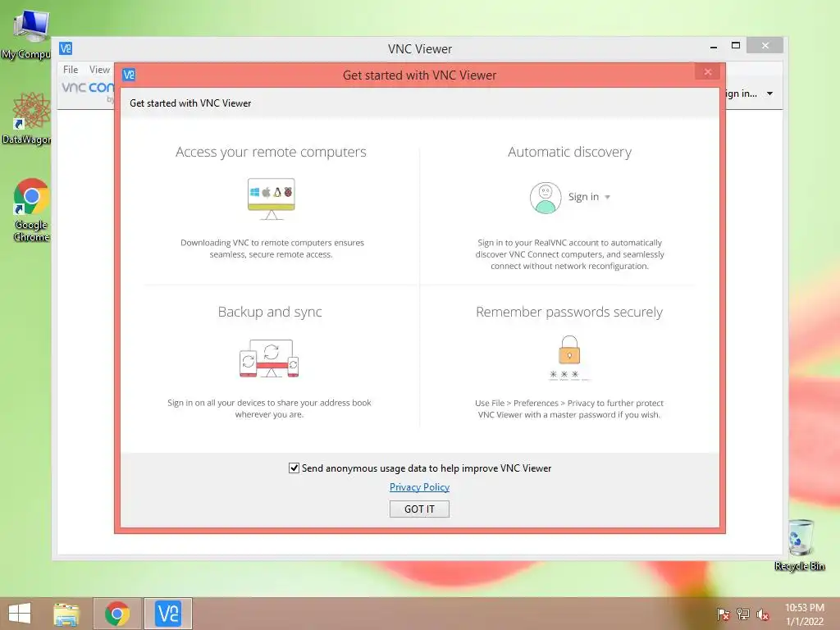Click the Access your remote computers heading
The image size is (840, 630).
point(271,152)
